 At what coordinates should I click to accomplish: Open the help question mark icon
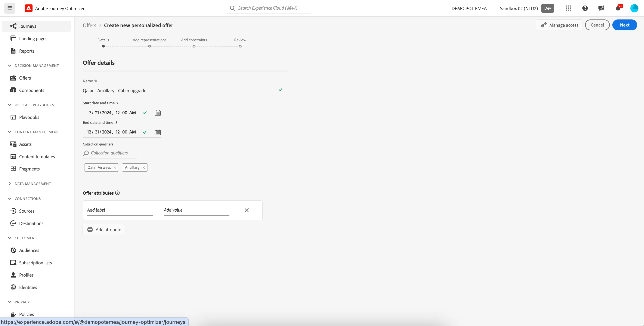click(x=585, y=8)
